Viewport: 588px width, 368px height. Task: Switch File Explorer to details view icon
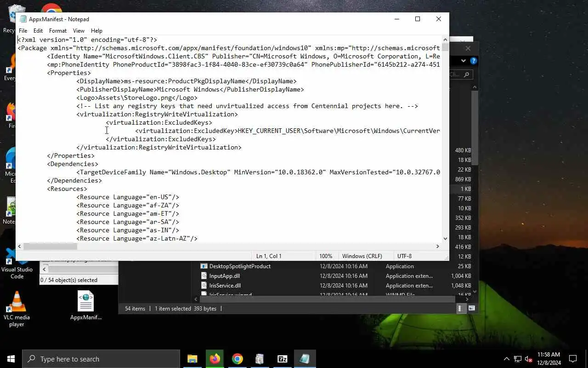[x=460, y=309]
